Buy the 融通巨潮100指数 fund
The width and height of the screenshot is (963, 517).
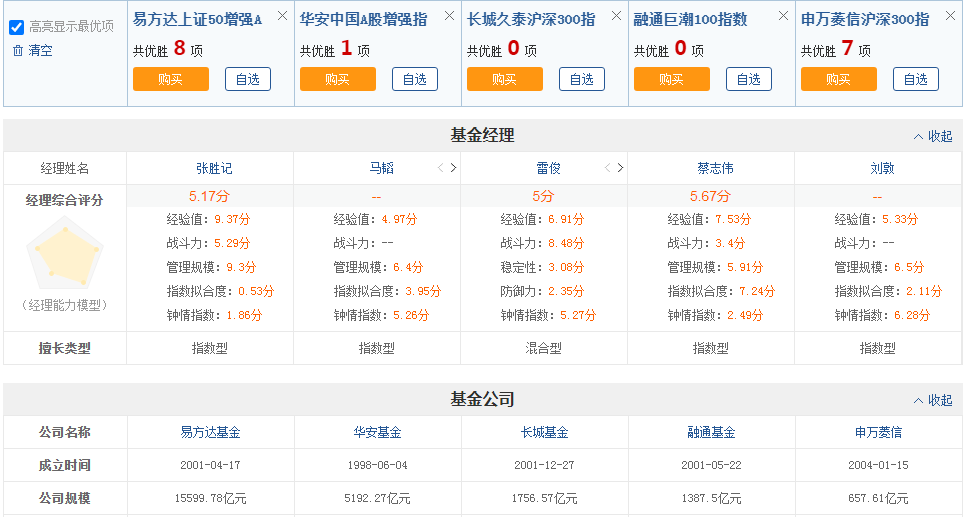pyautogui.click(x=672, y=79)
